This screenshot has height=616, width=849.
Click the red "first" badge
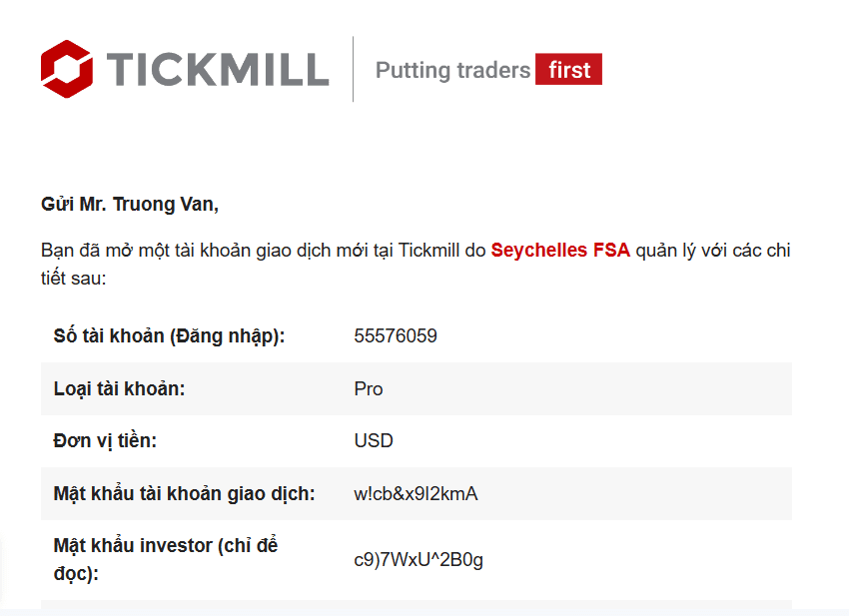(568, 69)
